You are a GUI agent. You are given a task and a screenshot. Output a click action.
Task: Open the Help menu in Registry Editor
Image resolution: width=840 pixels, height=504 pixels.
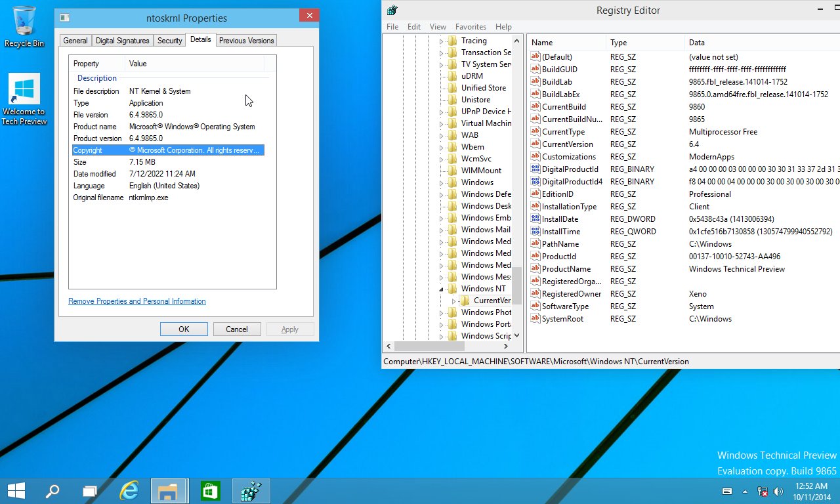[503, 27]
